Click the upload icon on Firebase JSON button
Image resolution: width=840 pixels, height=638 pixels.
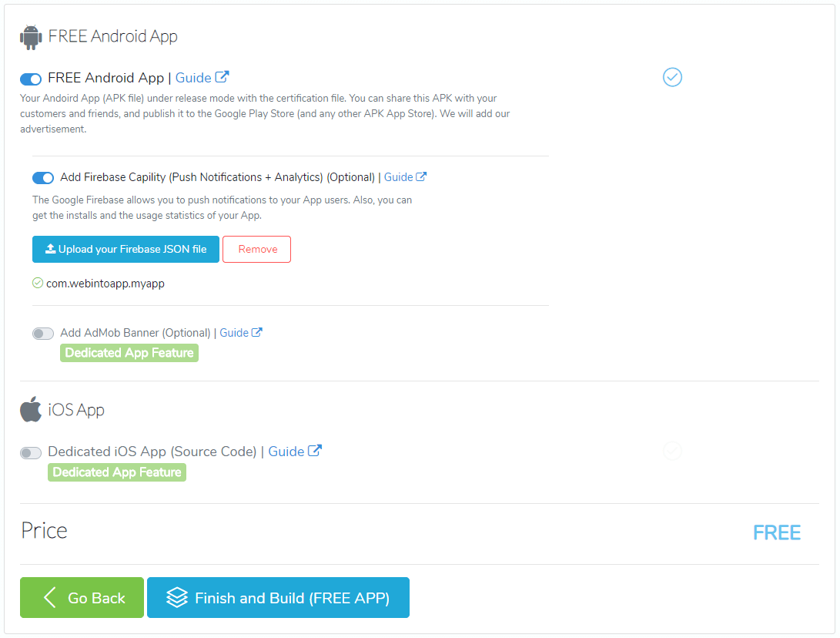(50, 249)
